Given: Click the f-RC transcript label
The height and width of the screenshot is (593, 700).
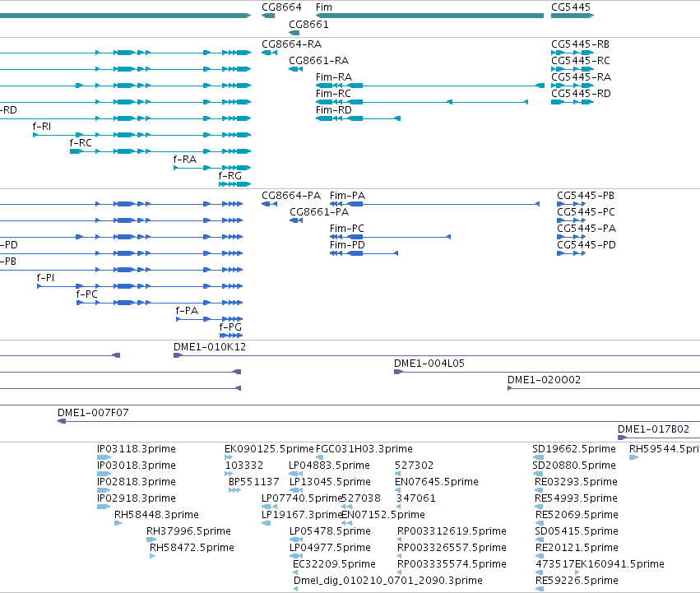Looking at the screenshot, I should 81,143.
